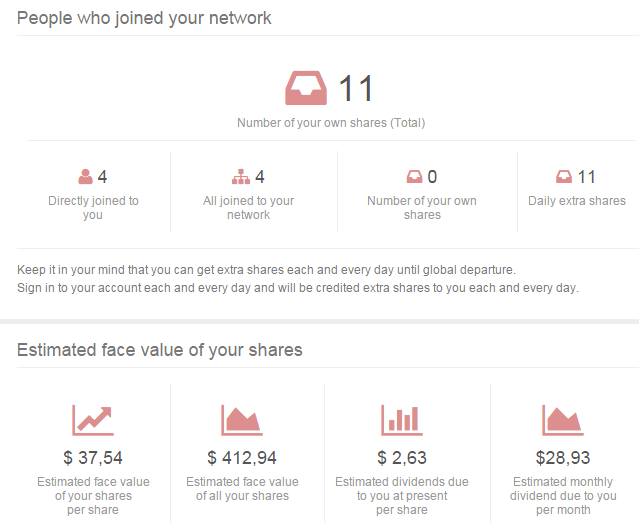This screenshot has width=640, height=523.
Task: Click the large inbox tray icon
Action: coord(306,88)
